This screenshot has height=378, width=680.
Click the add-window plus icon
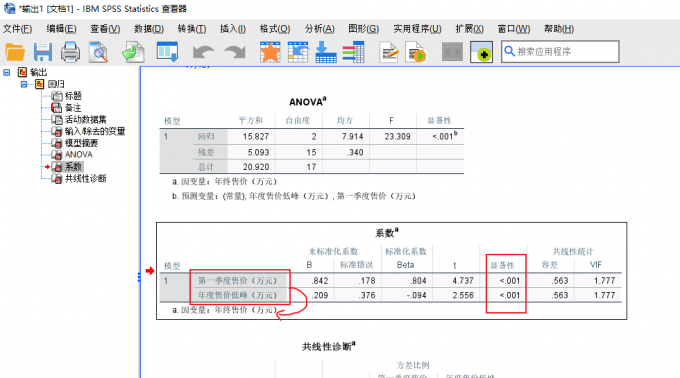(481, 52)
